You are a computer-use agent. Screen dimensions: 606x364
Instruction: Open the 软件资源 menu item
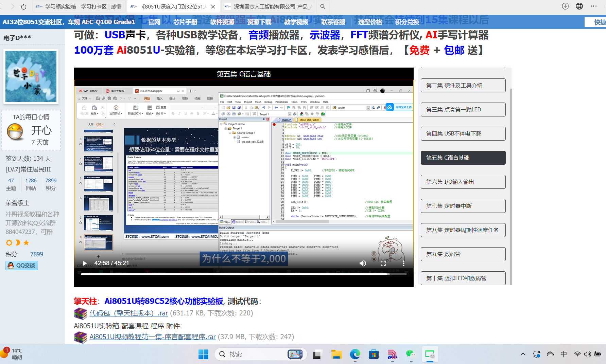tap(222, 22)
